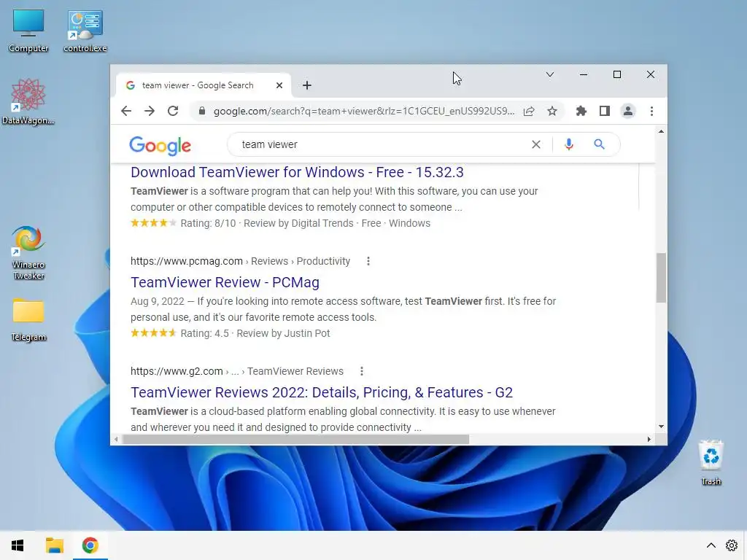Go to Google home via the logo

pyautogui.click(x=160, y=146)
